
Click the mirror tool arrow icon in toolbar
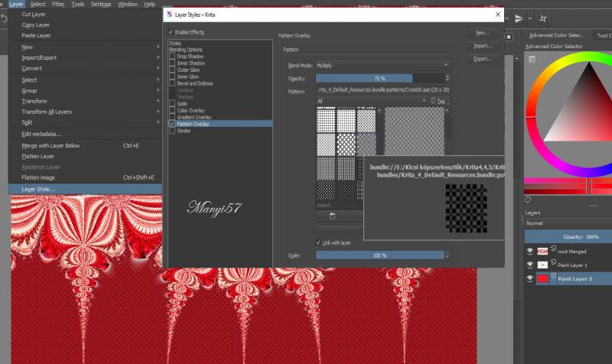tap(519, 18)
